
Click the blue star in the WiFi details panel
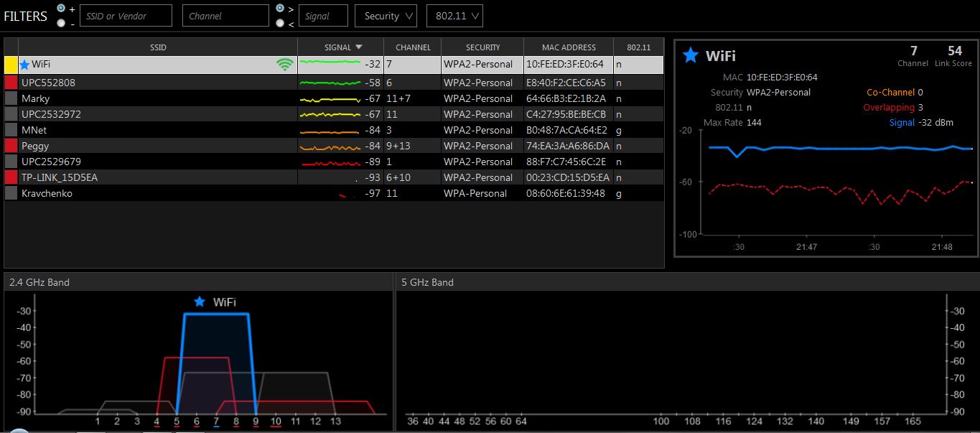pos(691,55)
